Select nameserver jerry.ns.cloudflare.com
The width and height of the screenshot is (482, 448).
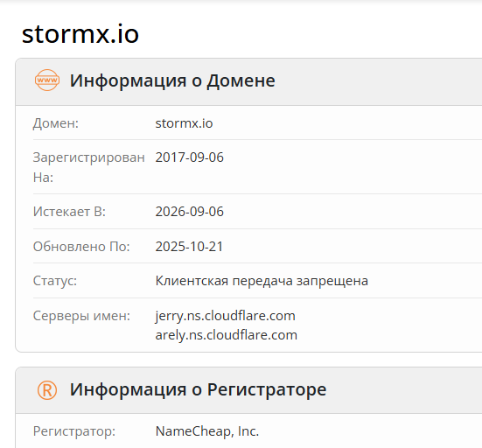pos(226,316)
